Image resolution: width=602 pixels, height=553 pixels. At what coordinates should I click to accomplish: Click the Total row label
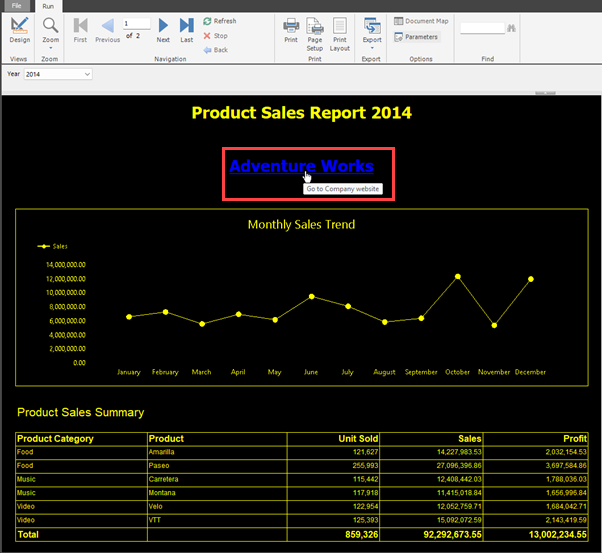pos(28,535)
